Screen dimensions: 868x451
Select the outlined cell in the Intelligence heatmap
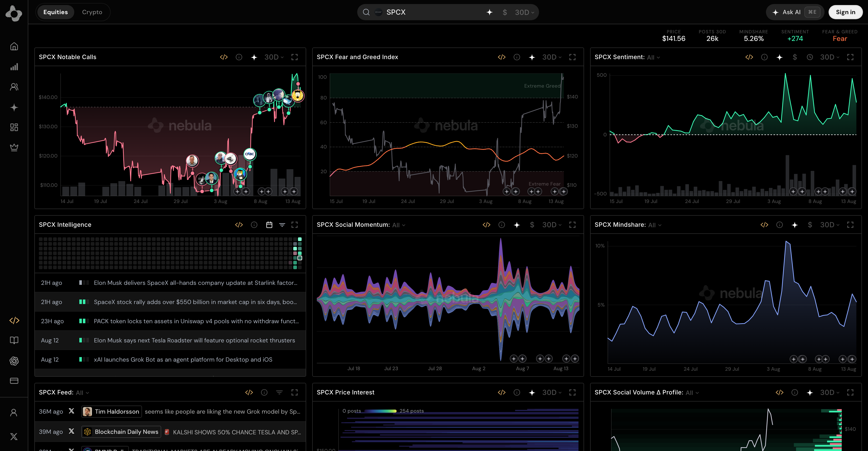[x=300, y=258]
